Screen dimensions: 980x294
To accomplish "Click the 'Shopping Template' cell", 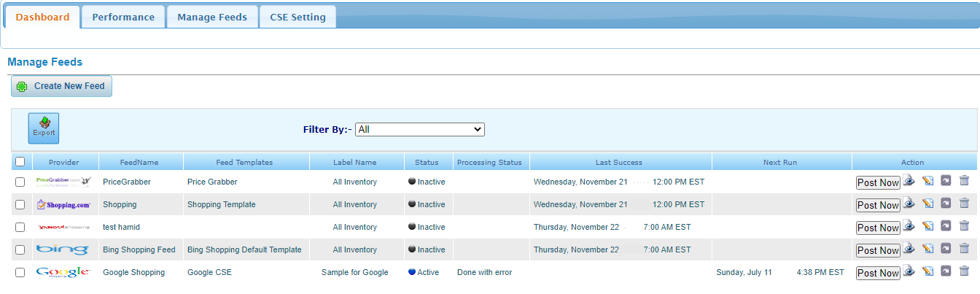I will 222,204.
